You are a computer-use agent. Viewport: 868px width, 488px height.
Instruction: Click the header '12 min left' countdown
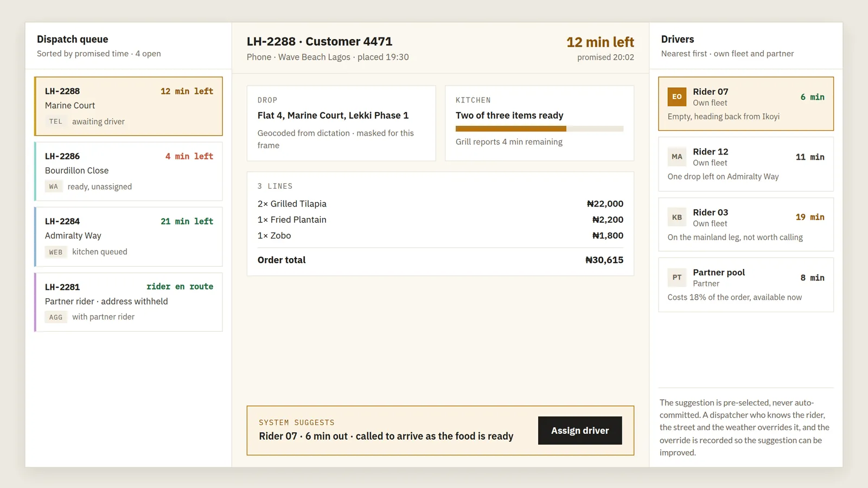600,42
